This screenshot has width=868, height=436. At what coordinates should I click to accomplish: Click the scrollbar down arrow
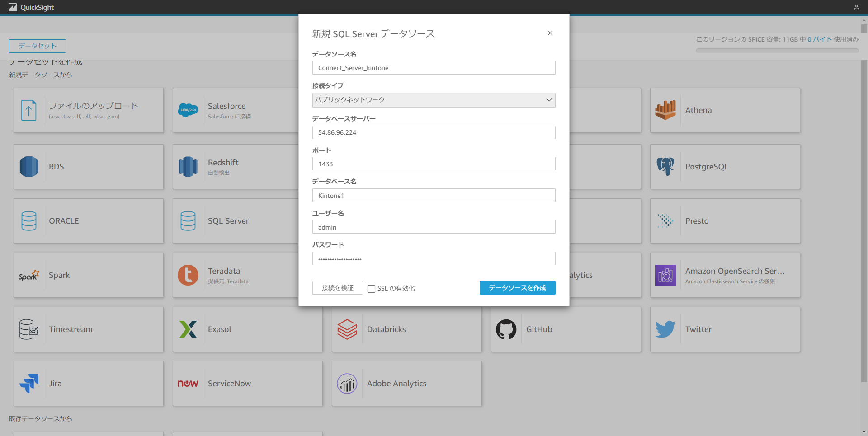pyautogui.click(x=864, y=432)
